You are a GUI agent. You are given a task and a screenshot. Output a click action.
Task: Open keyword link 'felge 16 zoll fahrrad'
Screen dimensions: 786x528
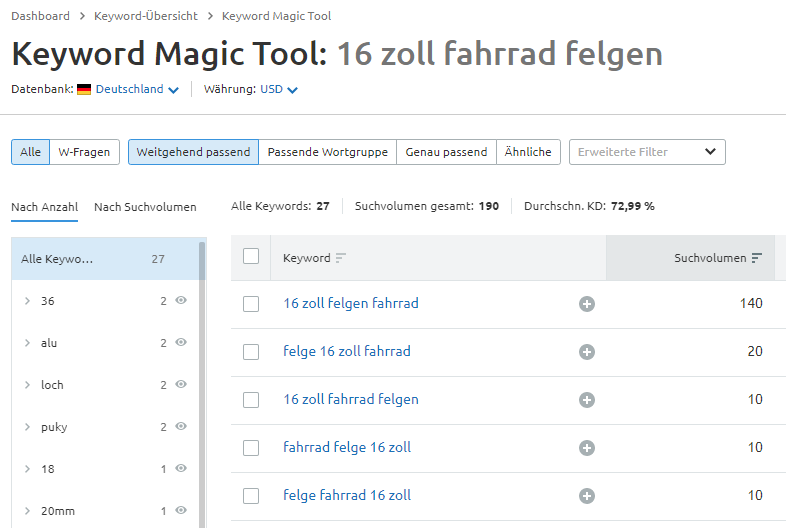pos(347,351)
